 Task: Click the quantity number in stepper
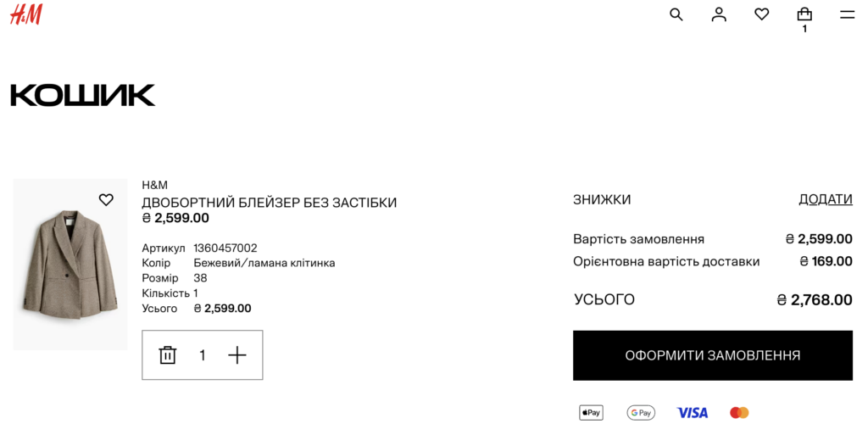(203, 355)
